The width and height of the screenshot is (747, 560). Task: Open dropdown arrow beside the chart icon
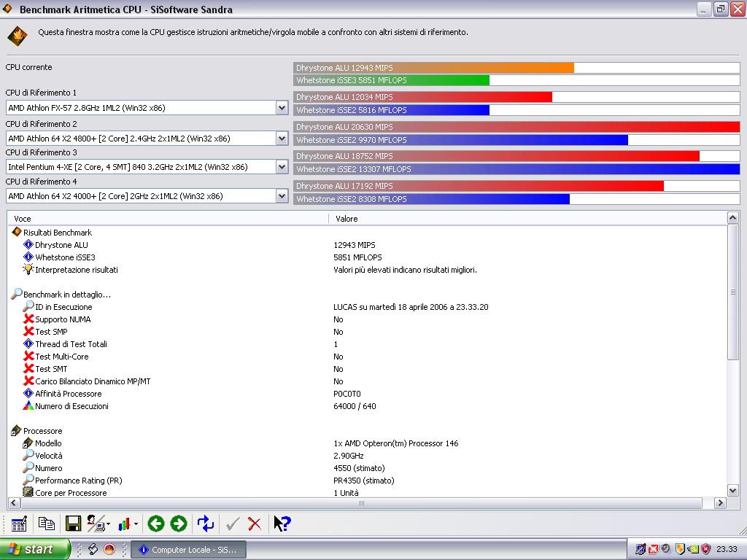point(136,524)
